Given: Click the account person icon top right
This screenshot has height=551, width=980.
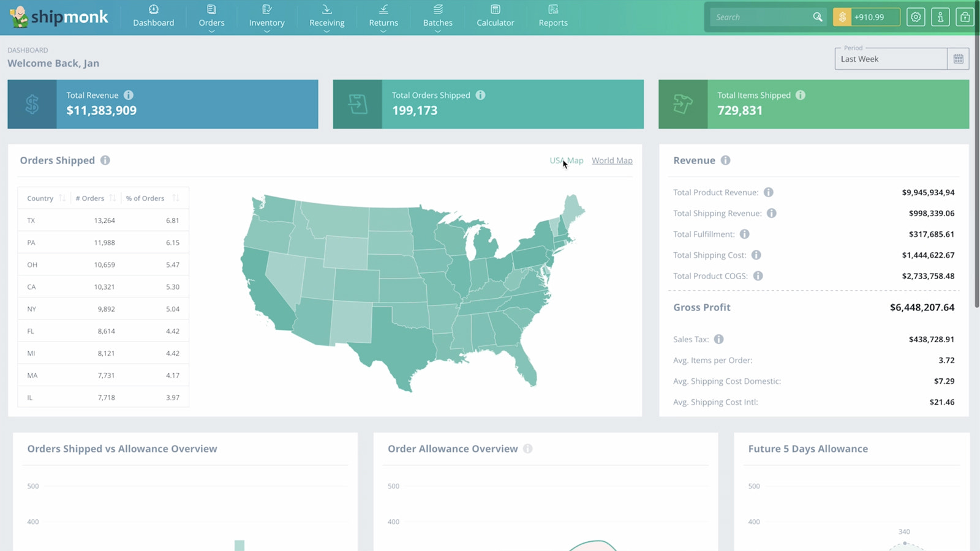Looking at the screenshot, I should [940, 17].
